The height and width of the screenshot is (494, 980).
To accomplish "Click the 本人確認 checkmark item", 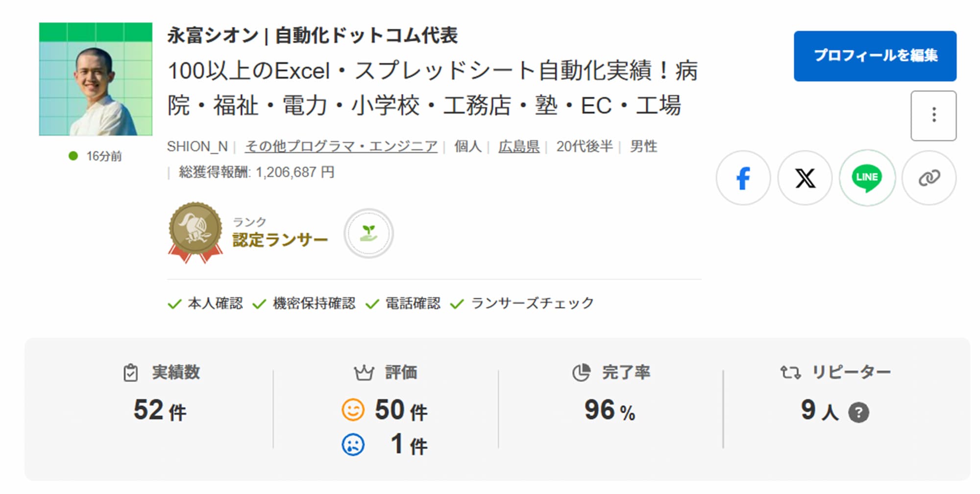I will [206, 304].
